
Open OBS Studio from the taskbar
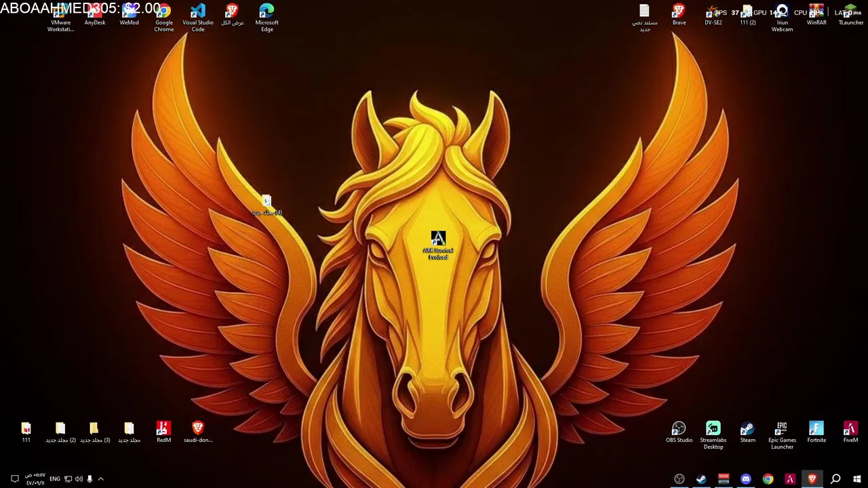tap(679, 479)
